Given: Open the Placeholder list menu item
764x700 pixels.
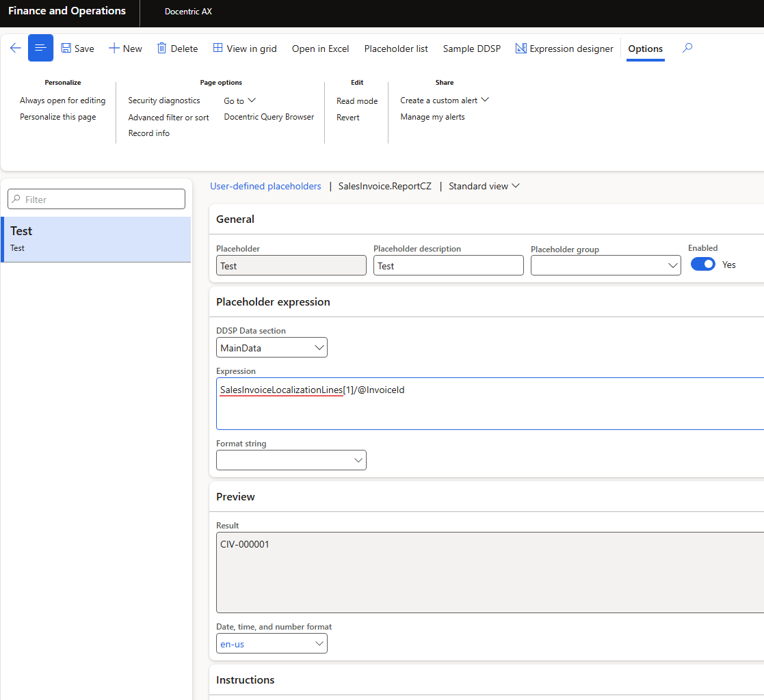Looking at the screenshot, I should click(x=396, y=49).
